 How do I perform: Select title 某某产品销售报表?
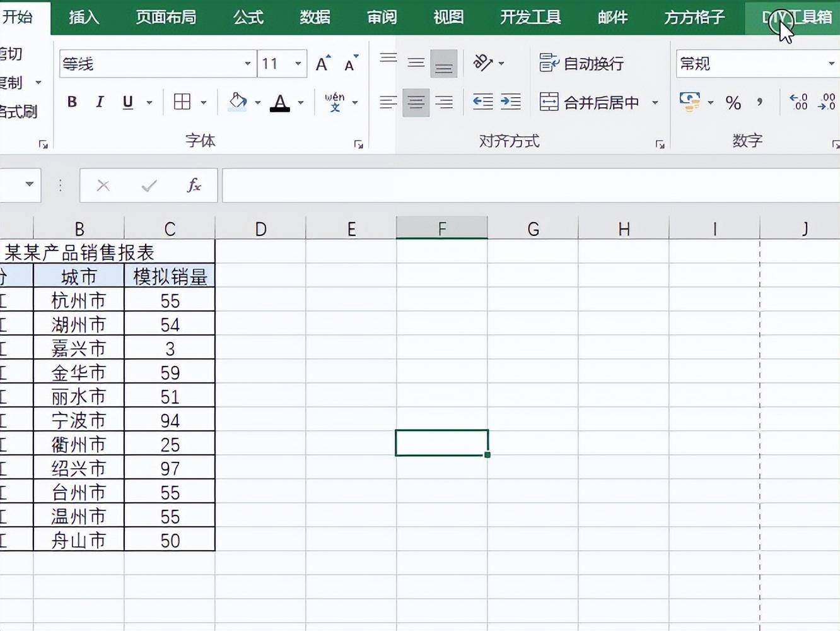79,252
